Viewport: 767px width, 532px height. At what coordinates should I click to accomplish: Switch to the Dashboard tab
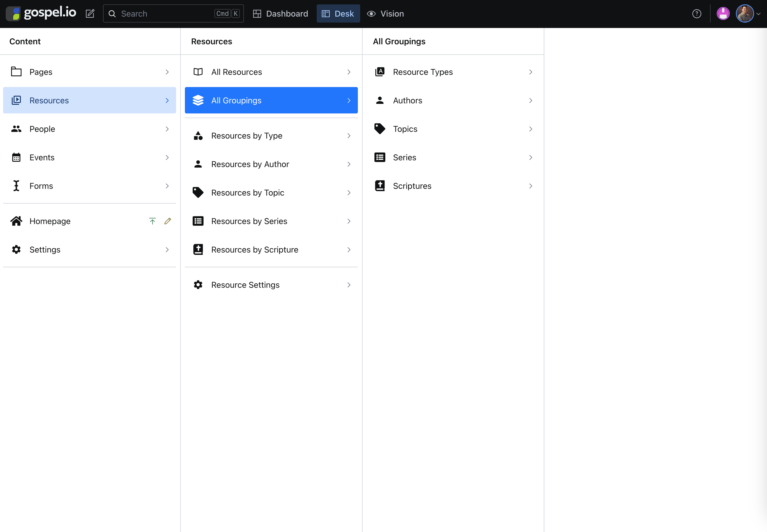(x=280, y=14)
